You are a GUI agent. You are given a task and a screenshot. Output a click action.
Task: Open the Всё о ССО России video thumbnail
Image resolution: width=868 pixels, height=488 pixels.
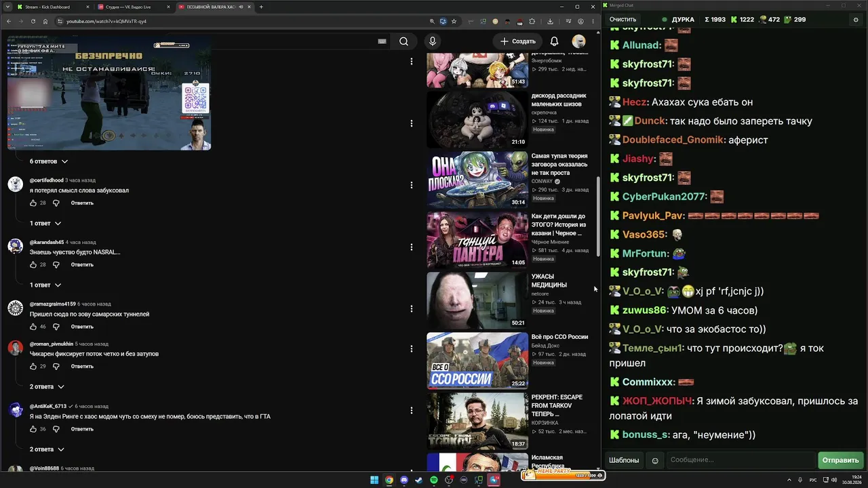pyautogui.click(x=477, y=361)
